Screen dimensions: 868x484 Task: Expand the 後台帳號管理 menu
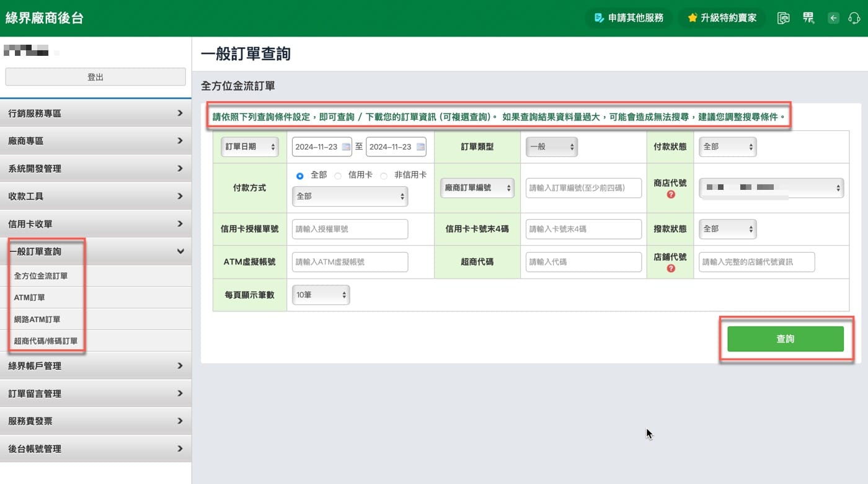(x=95, y=449)
